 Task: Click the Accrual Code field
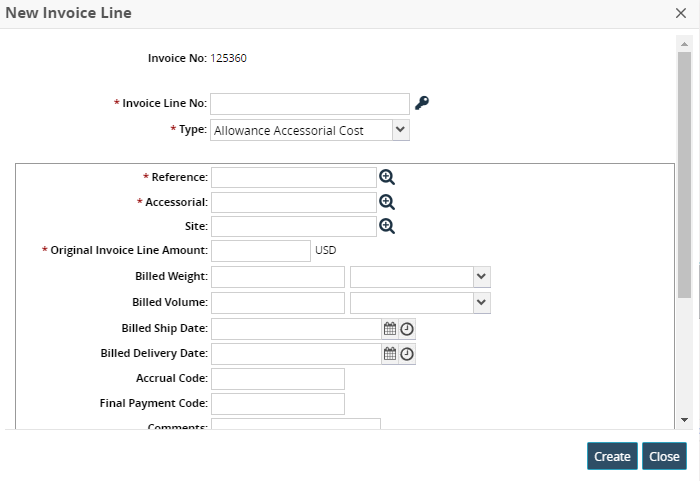tap(278, 378)
